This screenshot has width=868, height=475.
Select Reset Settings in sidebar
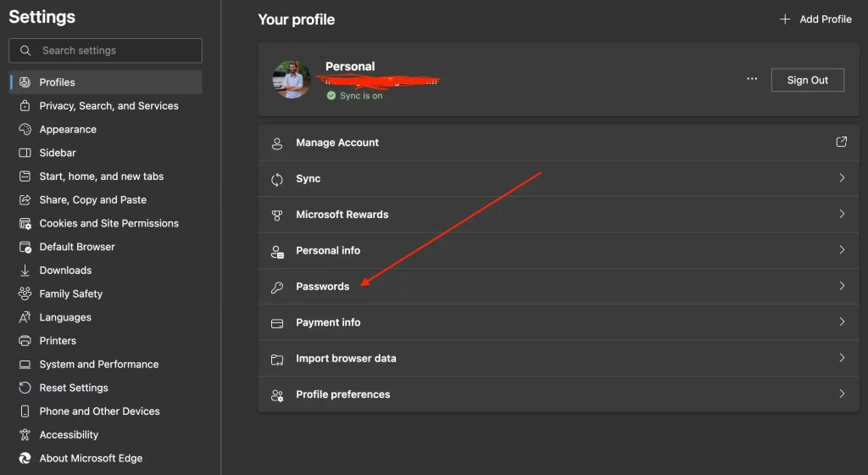106,388
